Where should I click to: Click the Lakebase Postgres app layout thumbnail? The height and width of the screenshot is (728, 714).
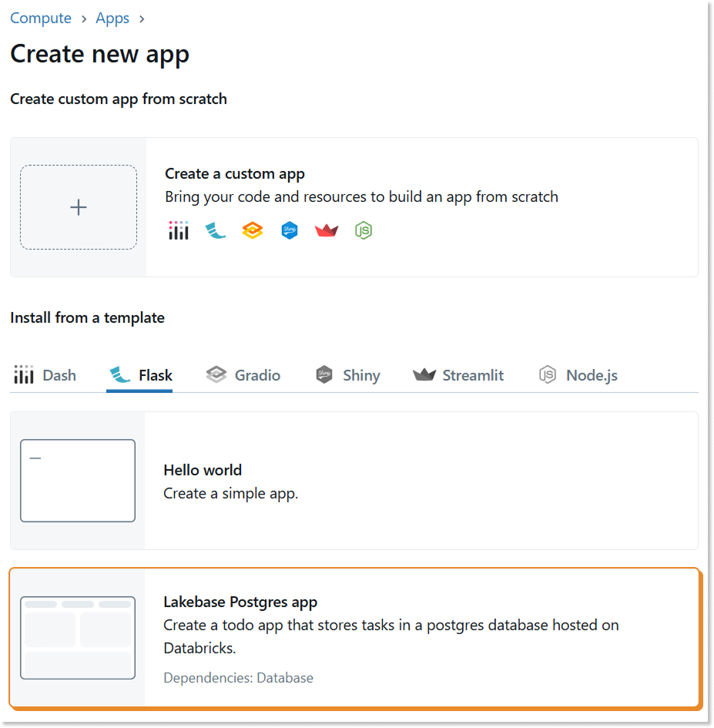(x=78, y=638)
